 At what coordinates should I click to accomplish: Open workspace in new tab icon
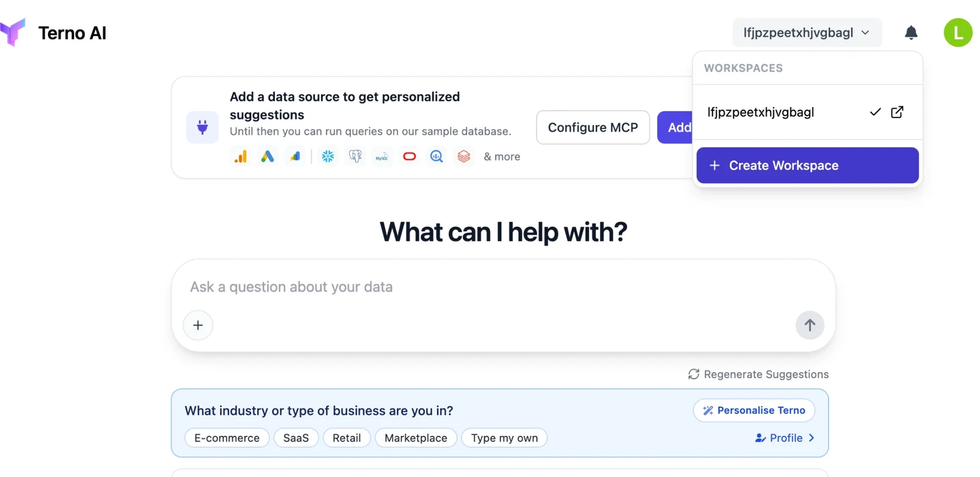pos(897,112)
